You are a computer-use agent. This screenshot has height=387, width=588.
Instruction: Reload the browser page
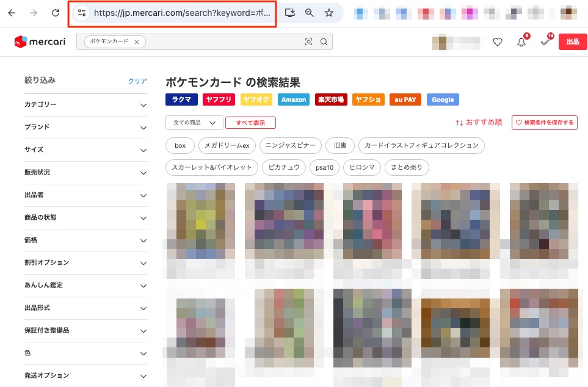click(56, 13)
